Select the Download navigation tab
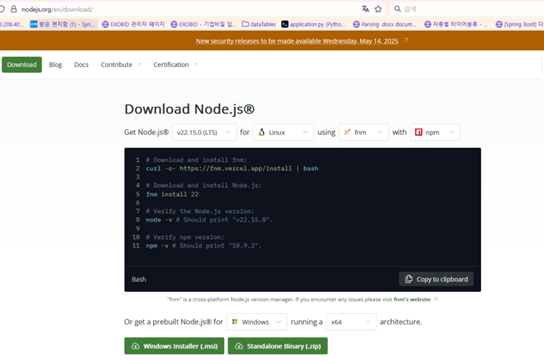544x361 pixels. 22,65
